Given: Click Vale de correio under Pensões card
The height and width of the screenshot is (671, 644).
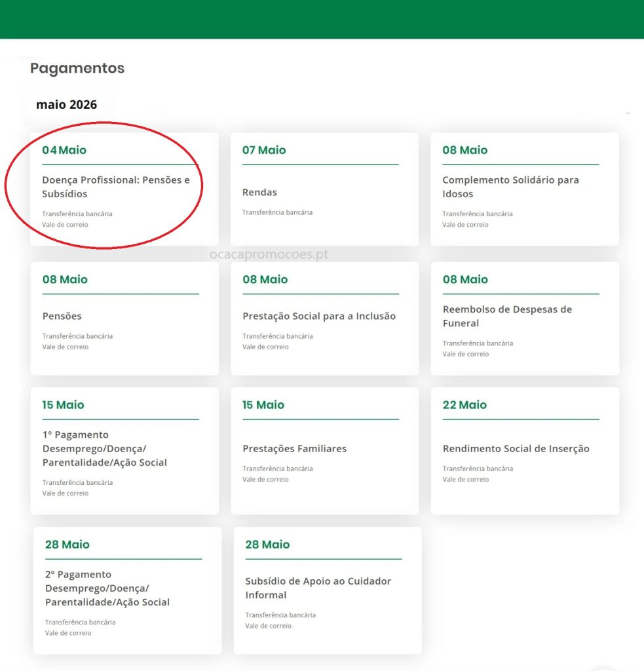Looking at the screenshot, I should pyautogui.click(x=66, y=347).
